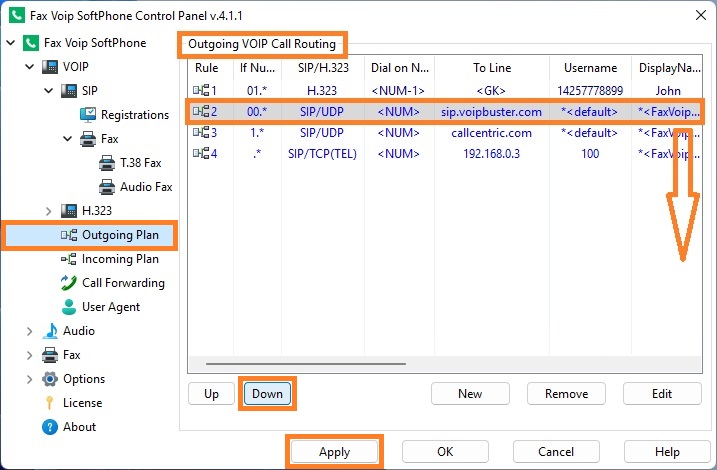Click the Remove button
717x470 pixels.
pyautogui.click(x=567, y=394)
